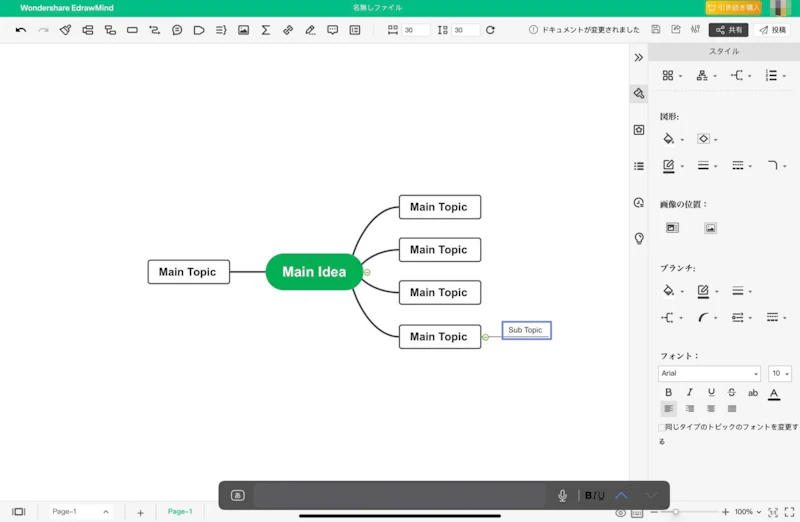Click the 投稿 post button
This screenshot has width=800, height=522.
[773, 30]
